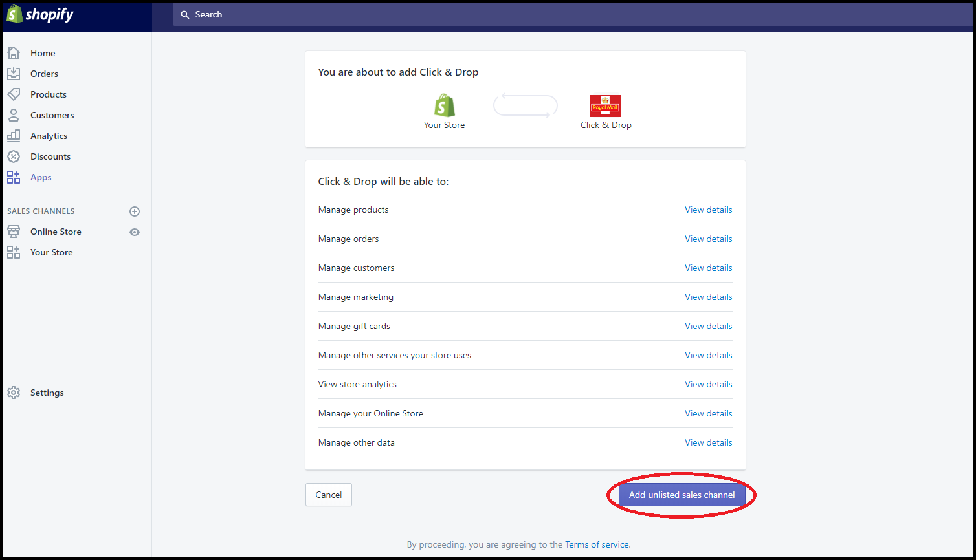The height and width of the screenshot is (560, 976).
Task: Expand View details for Manage gift cards
Action: [708, 326]
